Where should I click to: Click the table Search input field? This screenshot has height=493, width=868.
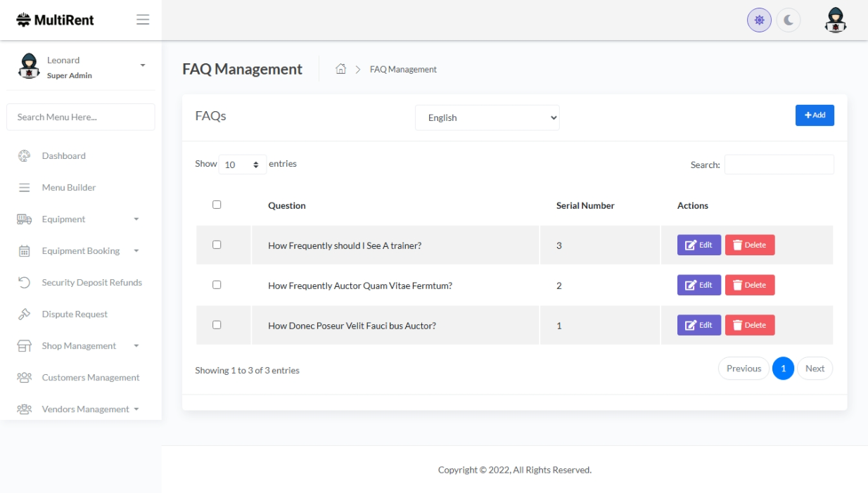pyautogui.click(x=779, y=165)
